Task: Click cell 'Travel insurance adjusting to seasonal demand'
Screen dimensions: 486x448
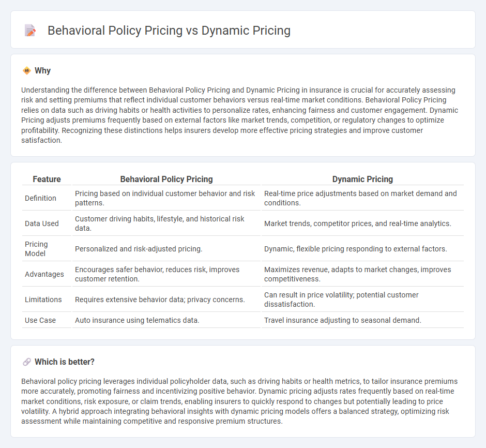Action: point(362,320)
